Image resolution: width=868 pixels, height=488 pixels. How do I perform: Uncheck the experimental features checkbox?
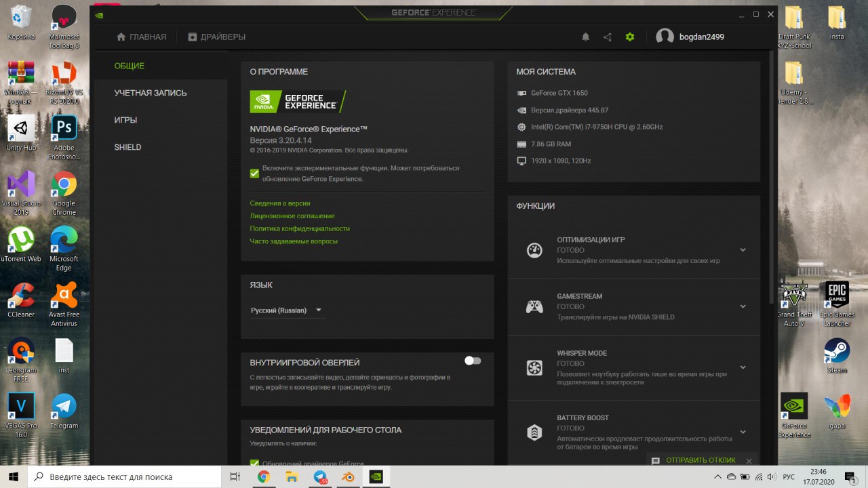coord(254,174)
